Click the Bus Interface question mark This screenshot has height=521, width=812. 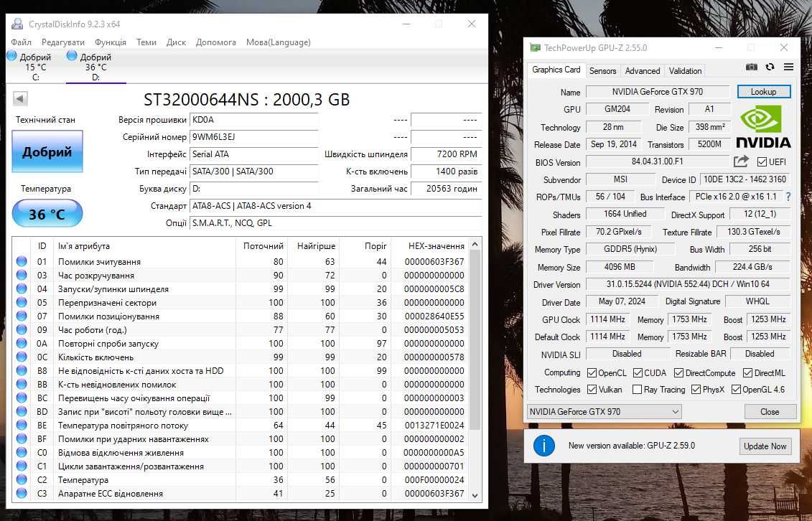788,197
